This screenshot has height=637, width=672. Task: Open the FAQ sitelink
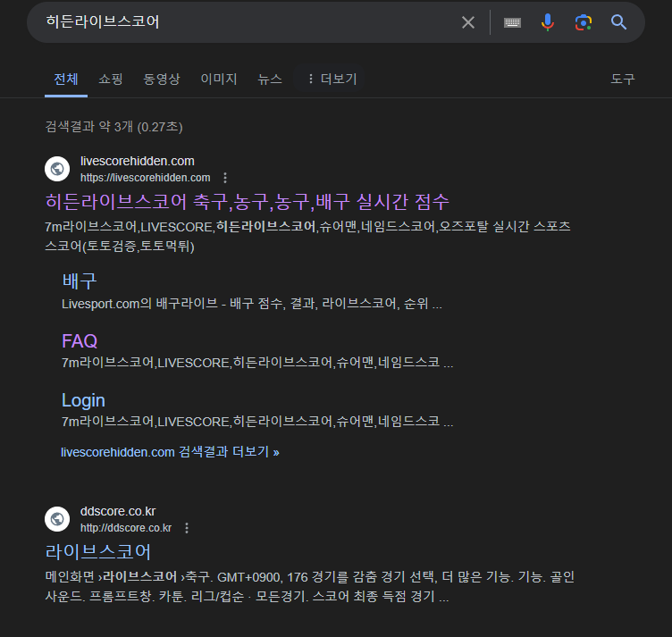coord(80,341)
